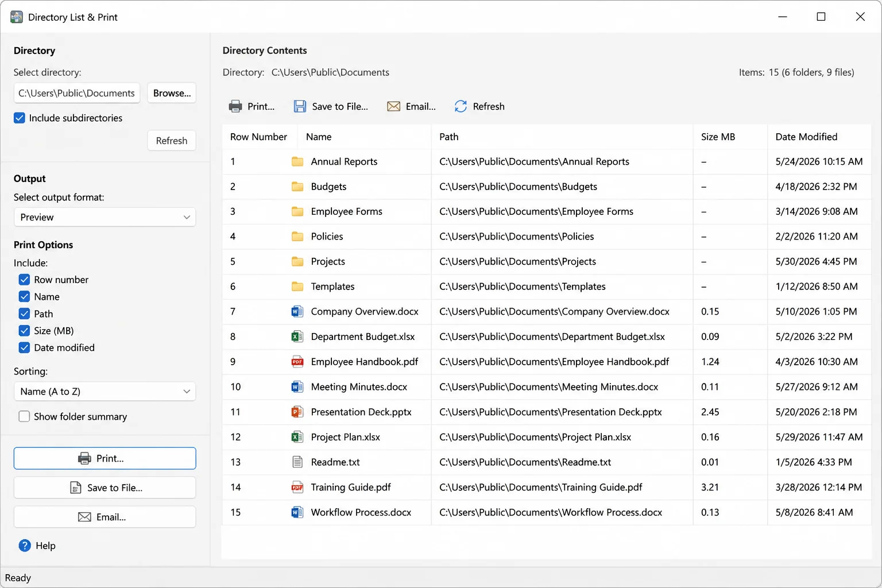Click text file icon for Readme.txt
Screen dimensions: 882x588
[x=297, y=462]
